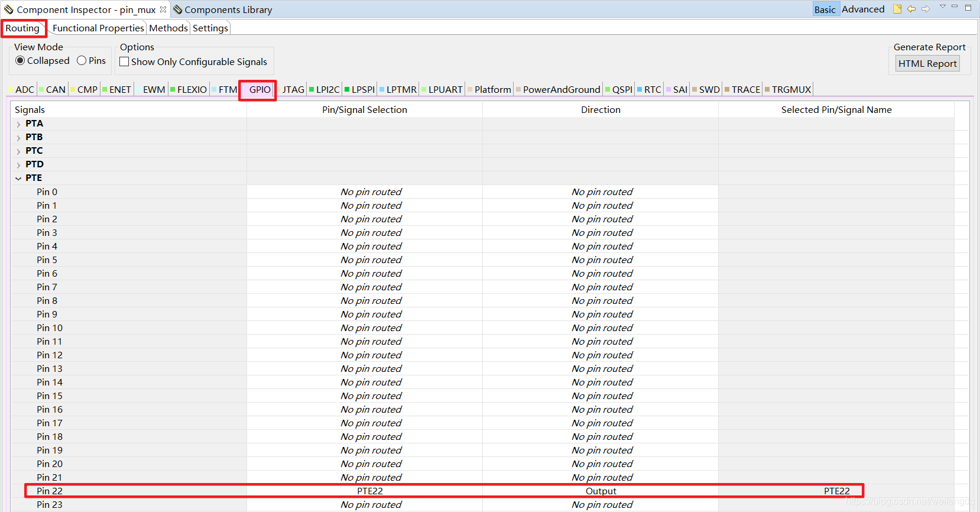The image size is (980, 512).
Task: Click the Selected Pin/Signal Name column header
Action: 836,109
